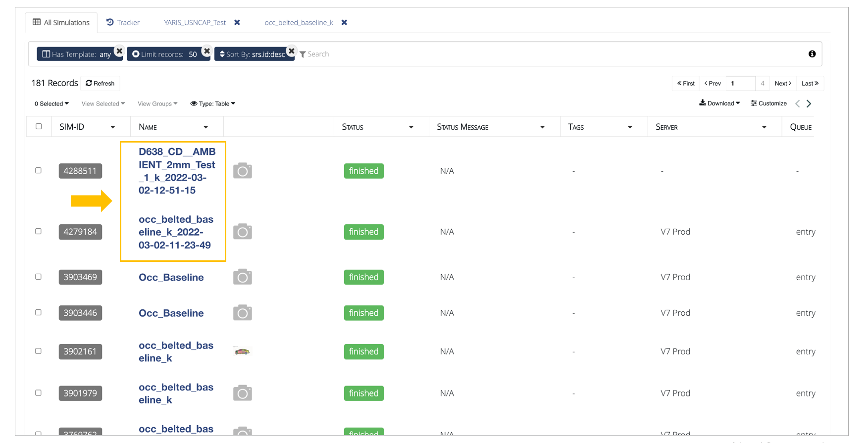Open simulation occ_belted_baseline_k_2022-03-02-11-23-49
This screenshot has width=868, height=443.
coord(176,232)
